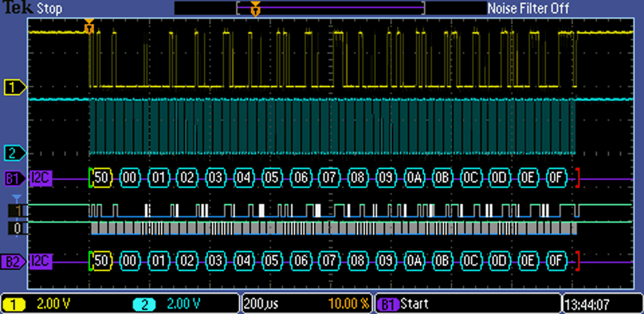Viewport: 644px width, 314px height.
Task: Click the B2 data packet 01
Action: 158,260
